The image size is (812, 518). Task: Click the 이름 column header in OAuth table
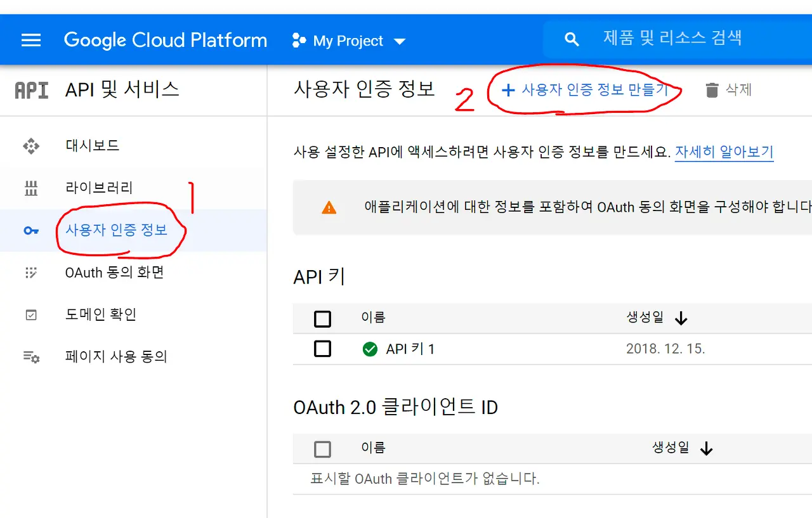click(x=373, y=448)
